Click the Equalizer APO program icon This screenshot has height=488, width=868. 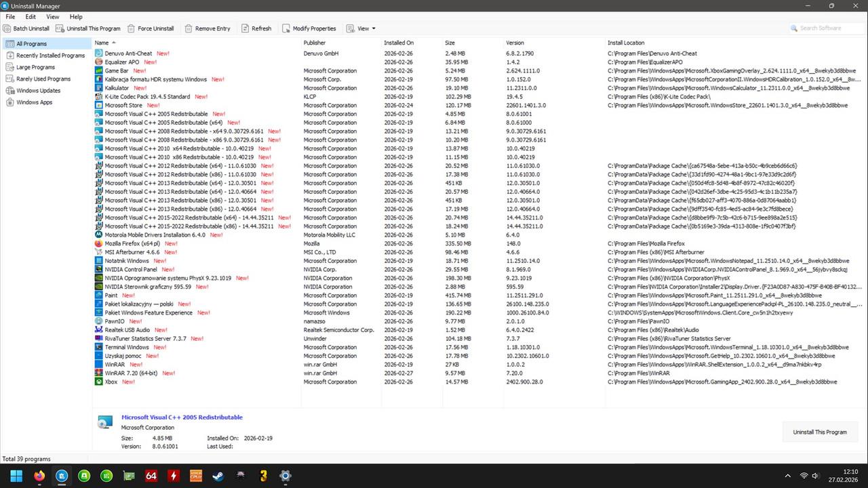[x=98, y=62]
